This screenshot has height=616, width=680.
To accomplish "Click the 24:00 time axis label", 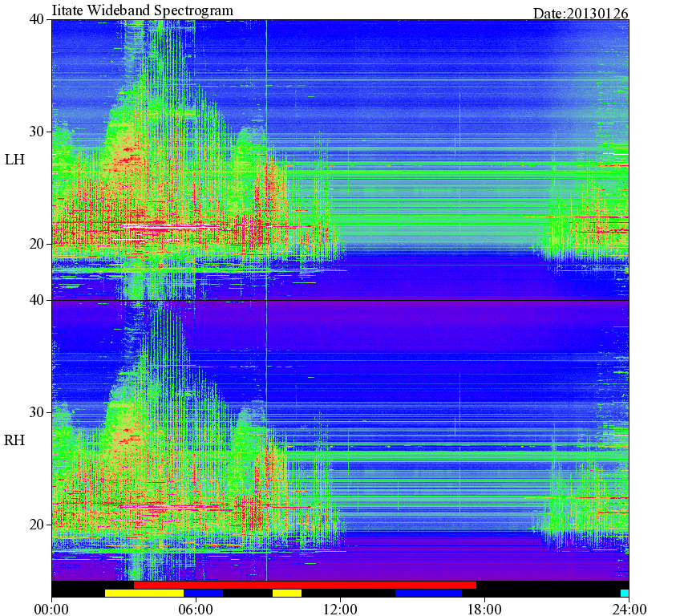I will coord(629,609).
